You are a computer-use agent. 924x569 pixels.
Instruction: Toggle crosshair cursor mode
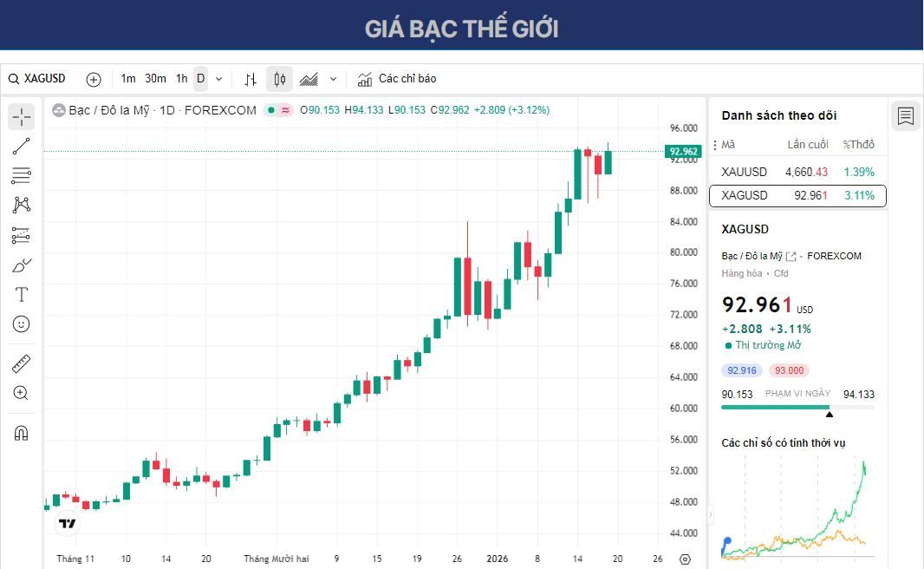pyautogui.click(x=21, y=116)
